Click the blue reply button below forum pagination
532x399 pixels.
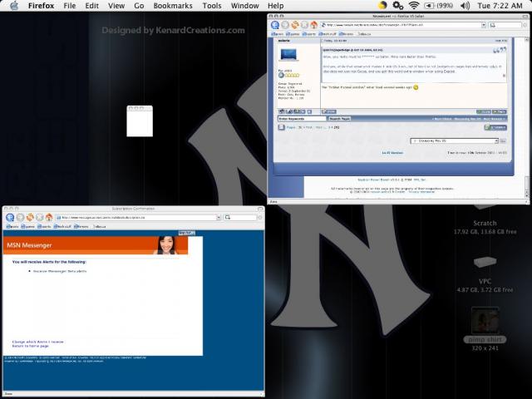tap(495, 127)
